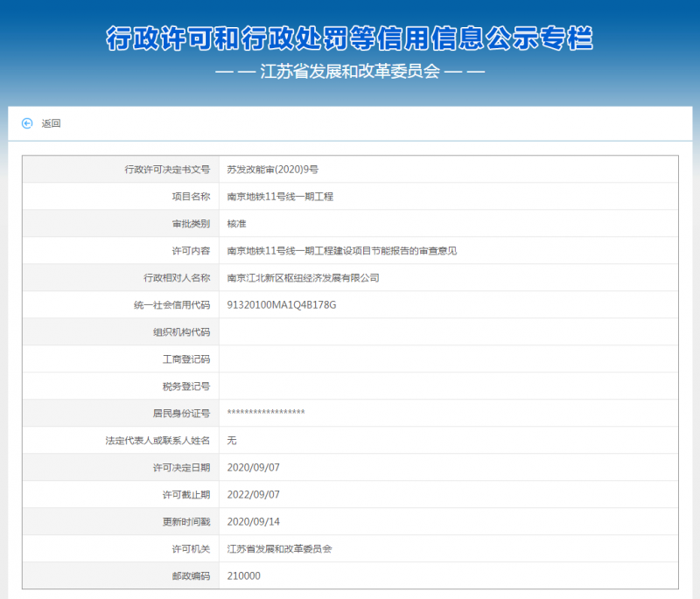This screenshot has height=599, width=700.
Task: Click the 许可机关 authority name value
Action: [x=280, y=549]
